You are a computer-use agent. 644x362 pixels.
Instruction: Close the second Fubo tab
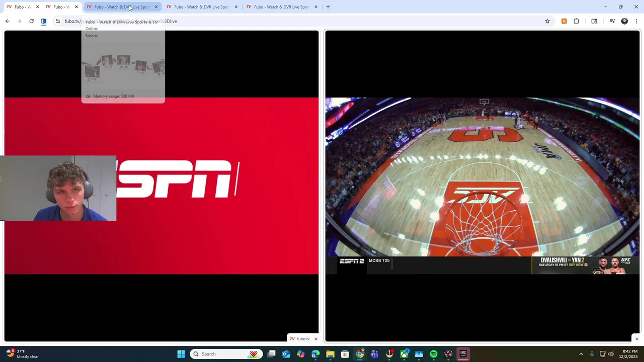pyautogui.click(x=76, y=7)
